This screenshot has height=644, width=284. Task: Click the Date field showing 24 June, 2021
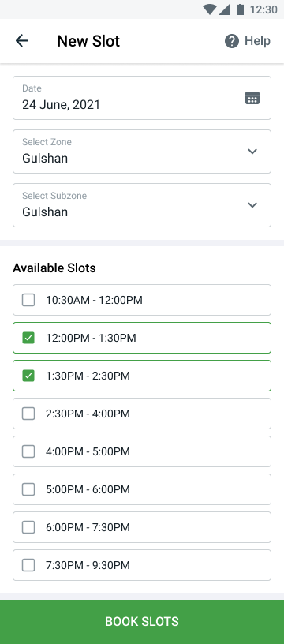pyautogui.click(x=142, y=98)
